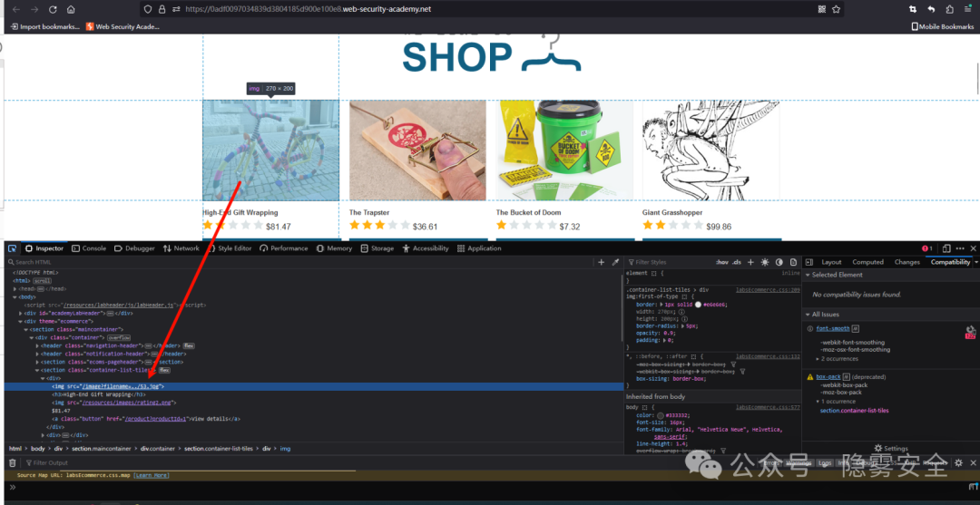Click the border color swatch #e6e6e6
The width and height of the screenshot is (980, 505).
pos(698,305)
